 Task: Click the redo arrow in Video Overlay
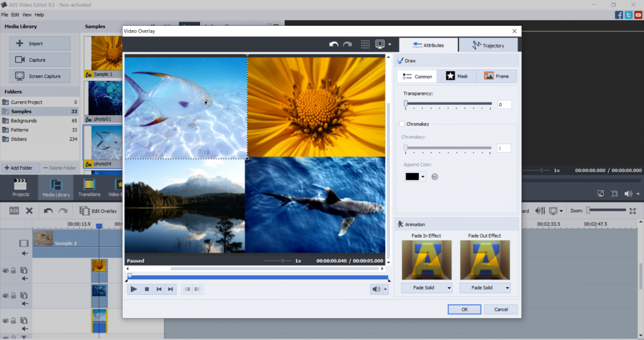[347, 45]
